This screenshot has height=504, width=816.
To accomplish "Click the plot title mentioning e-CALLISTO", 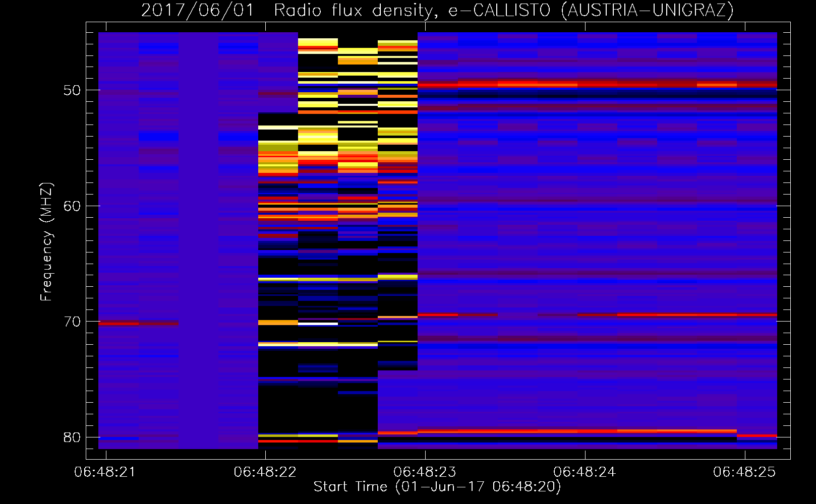I will click(x=437, y=11).
